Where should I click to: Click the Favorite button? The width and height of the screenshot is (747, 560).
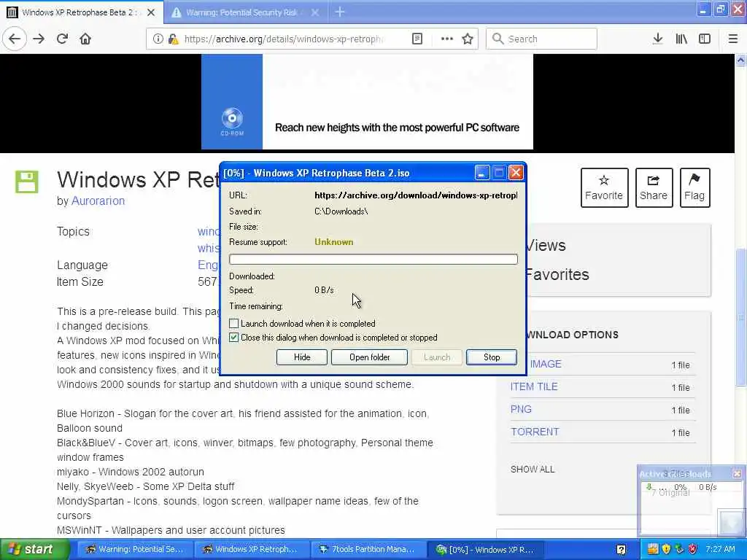[x=604, y=187]
